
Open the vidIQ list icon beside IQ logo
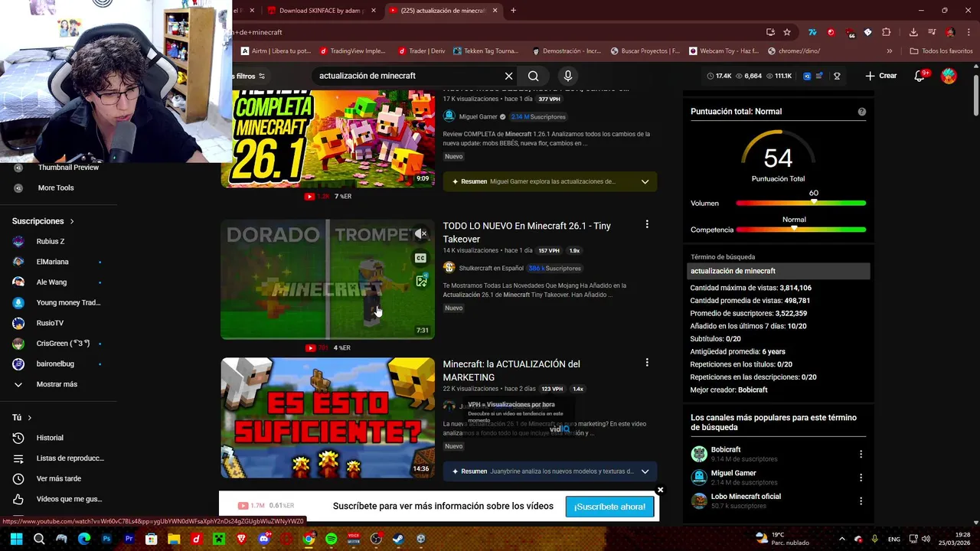(819, 76)
